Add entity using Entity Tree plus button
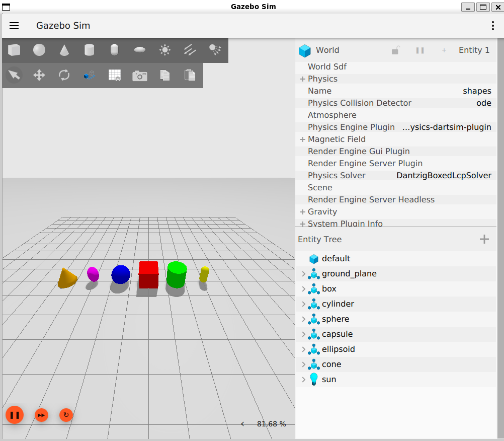 484,239
